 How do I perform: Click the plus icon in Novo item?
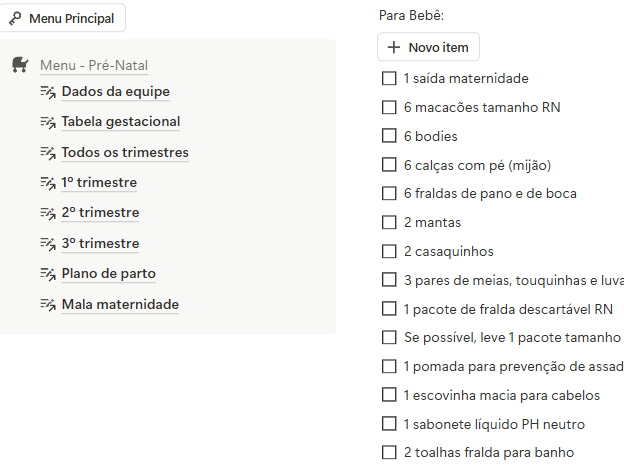pyautogui.click(x=394, y=47)
